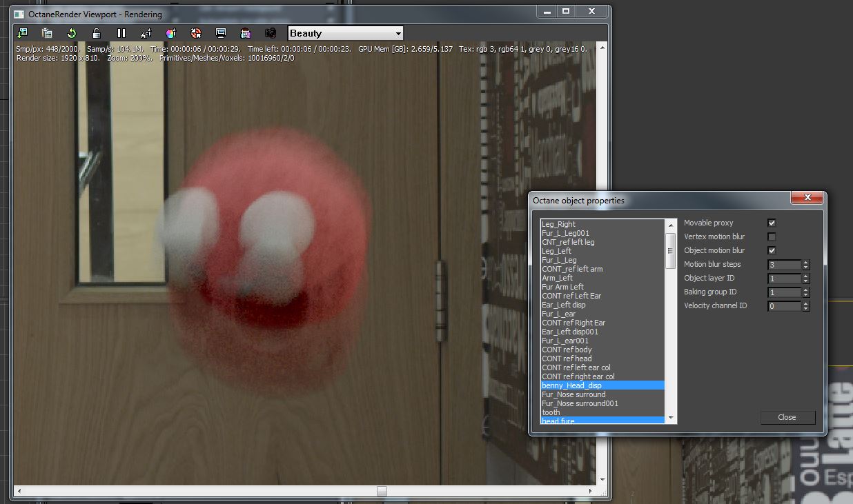Click the Close button in Octane properties

click(x=787, y=417)
